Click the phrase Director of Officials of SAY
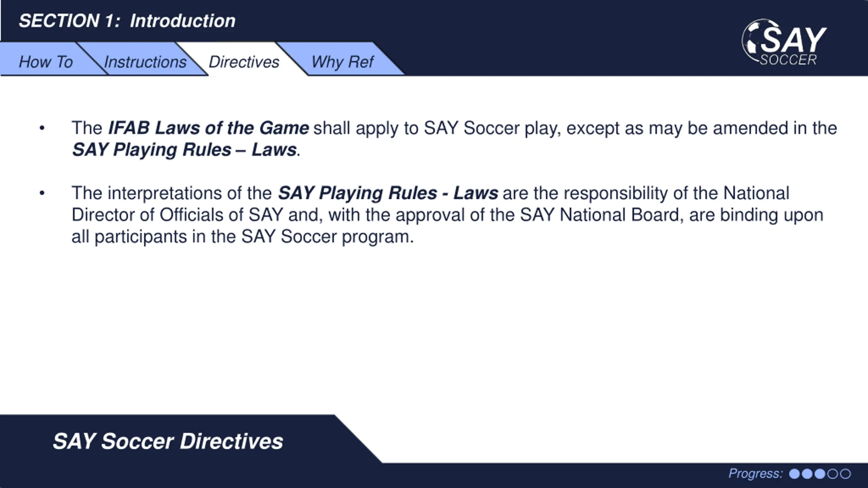This screenshot has width=868, height=488. (177, 215)
